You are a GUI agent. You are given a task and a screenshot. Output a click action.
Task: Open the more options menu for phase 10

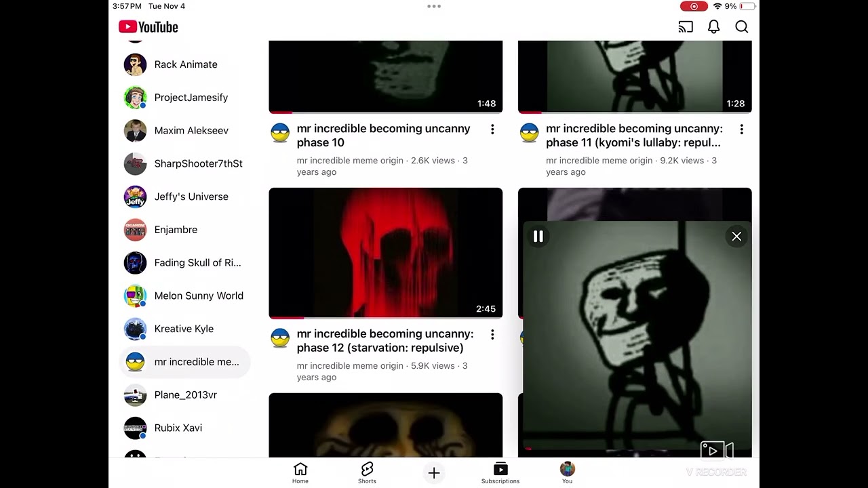pyautogui.click(x=492, y=129)
